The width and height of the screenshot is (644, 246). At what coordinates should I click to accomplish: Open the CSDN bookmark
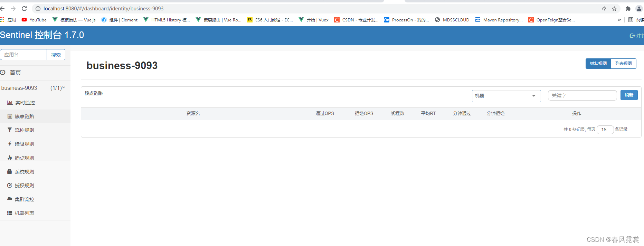click(x=356, y=20)
